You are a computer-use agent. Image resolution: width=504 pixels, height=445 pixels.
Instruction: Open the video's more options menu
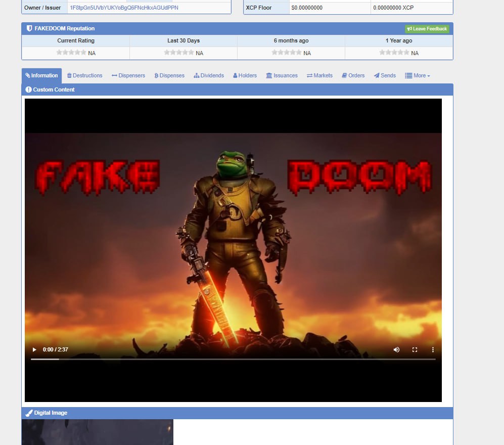pos(433,349)
